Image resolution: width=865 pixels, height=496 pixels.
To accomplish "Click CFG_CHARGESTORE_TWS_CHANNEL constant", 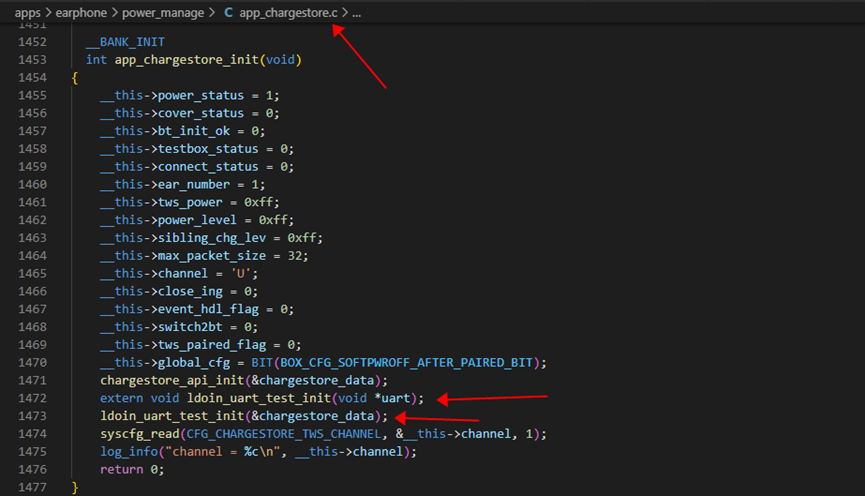I will (x=284, y=434).
